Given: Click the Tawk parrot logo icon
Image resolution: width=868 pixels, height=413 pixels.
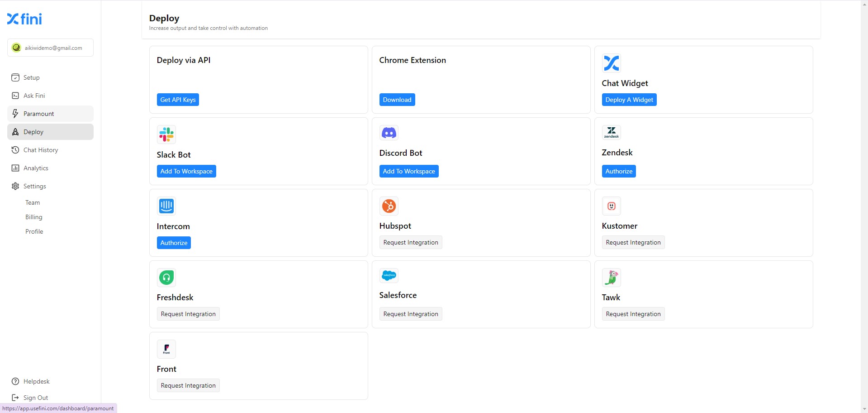Looking at the screenshot, I should click(612, 278).
